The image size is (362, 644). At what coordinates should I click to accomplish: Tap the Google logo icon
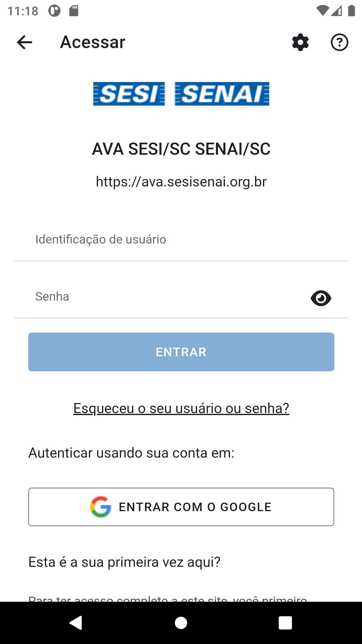[101, 507]
